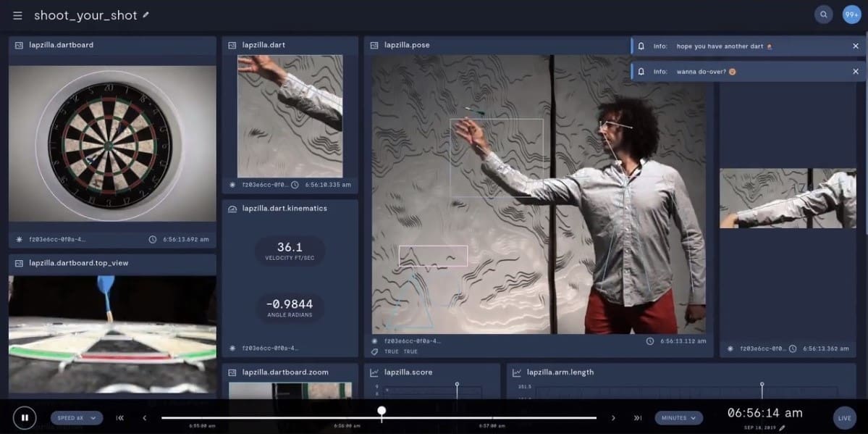Click the 6:55:00 am timeline label
Viewport: 868px width, 434px height.
pyautogui.click(x=202, y=426)
